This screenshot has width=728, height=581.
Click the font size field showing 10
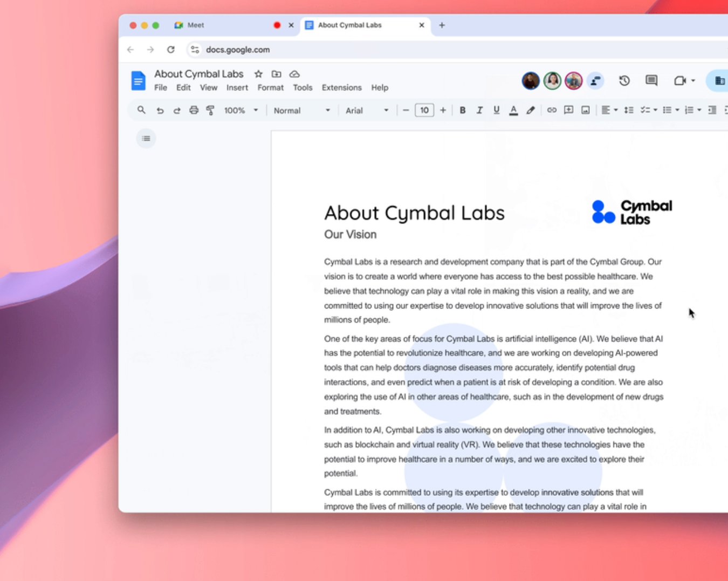[424, 110]
